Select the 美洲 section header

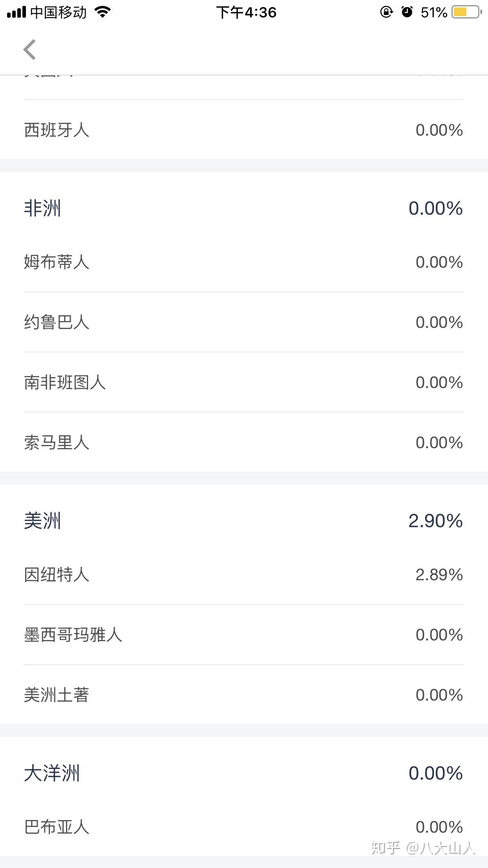pos(42,521)
